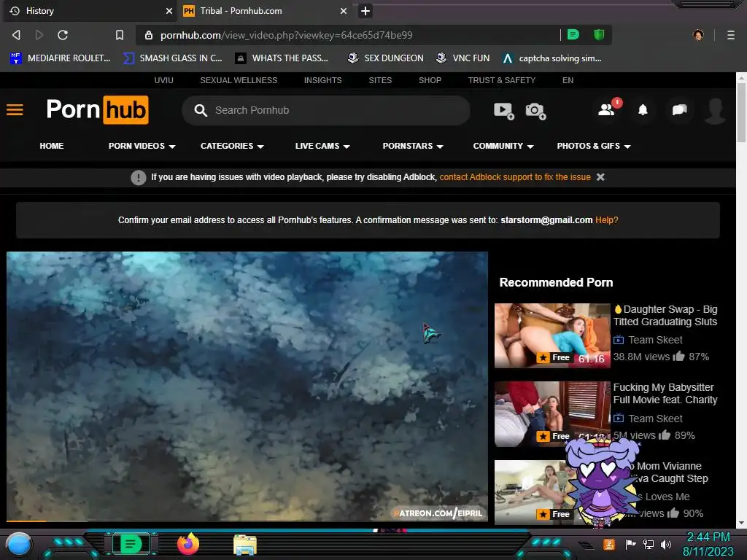747x560 pixels.
Task: Open Firefox from the taskbar
Action: tap(188, 544)
